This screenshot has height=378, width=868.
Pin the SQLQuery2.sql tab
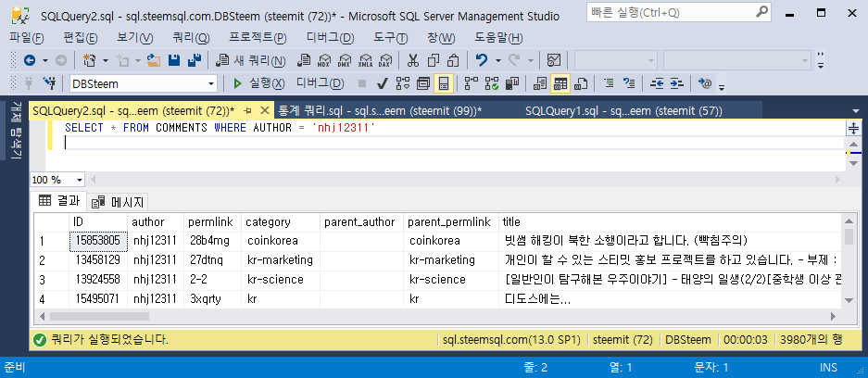(x=248, y=110)
